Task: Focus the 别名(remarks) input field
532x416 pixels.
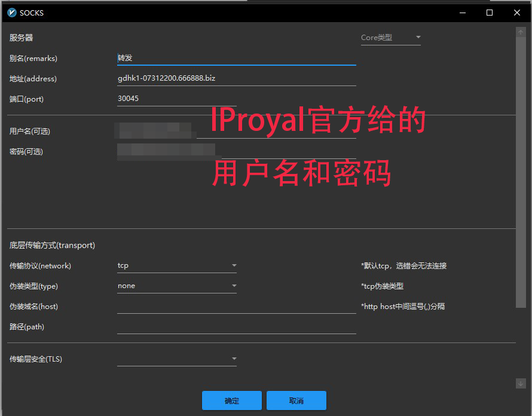Action: 237,58
